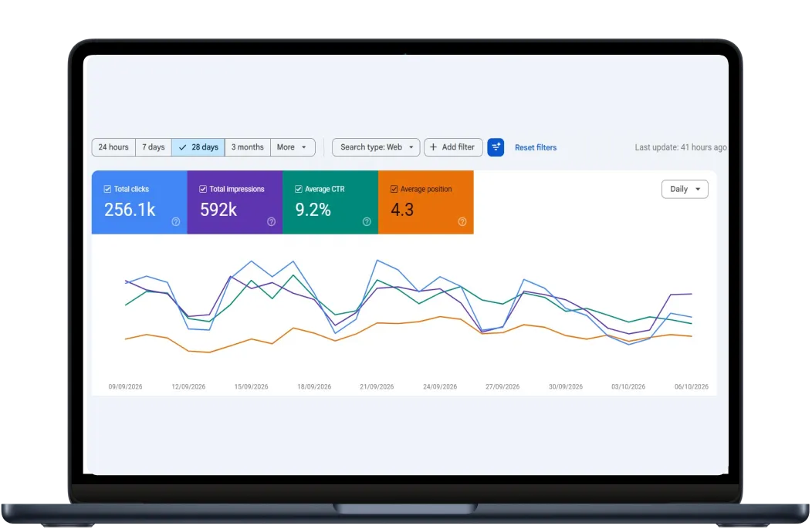Viewport: 812px width, 529px height.
Task: Click the 256.1k total clicks value
Action: point(130,210)
